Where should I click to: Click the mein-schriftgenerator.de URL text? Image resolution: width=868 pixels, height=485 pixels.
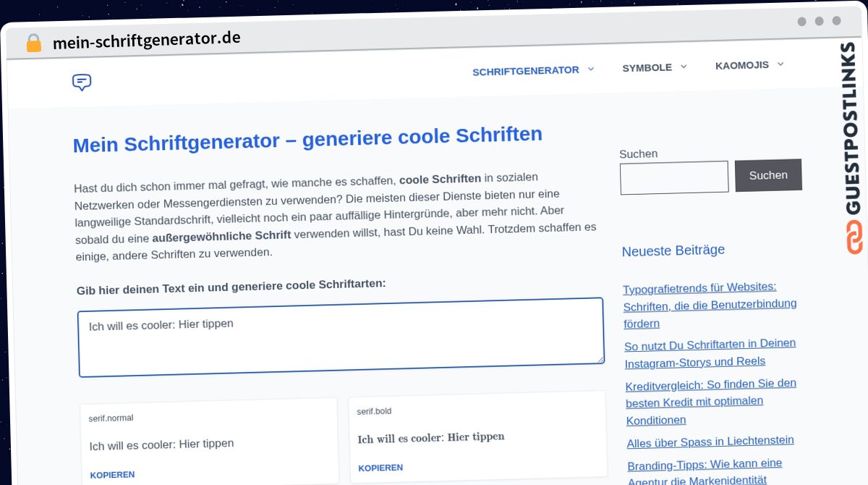[147, 41]
